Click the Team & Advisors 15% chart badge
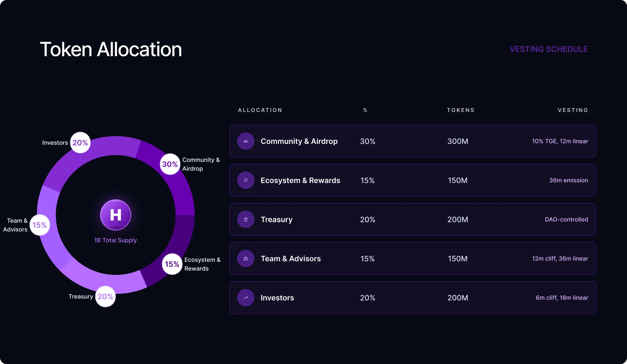627x364 pixels. point(40,225)
